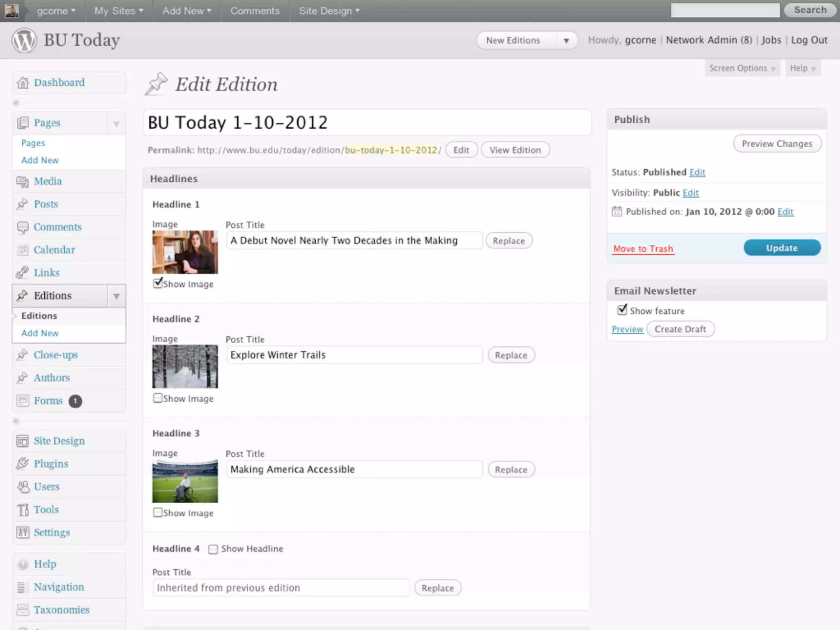840x630 pixels.
Task: Collapse the Editions submenu arrow
Action: (116, 296)
